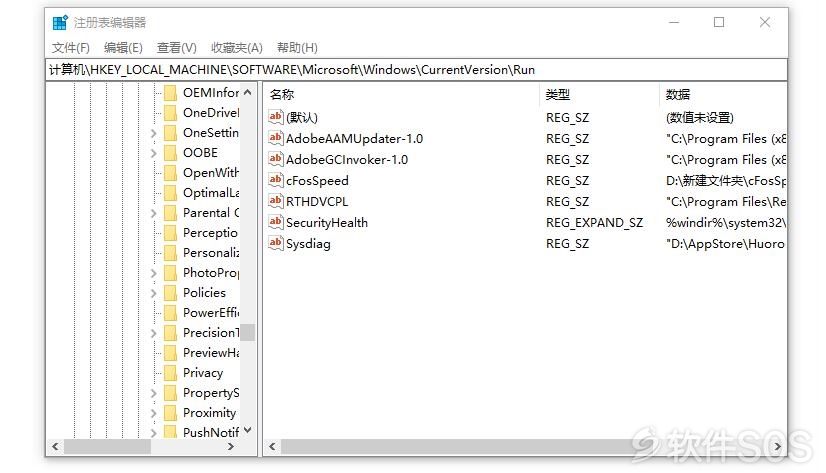Screen dimensions: 826x473
Task: Click the folder icon of OneDrive key
Action: tap(170, 113)
